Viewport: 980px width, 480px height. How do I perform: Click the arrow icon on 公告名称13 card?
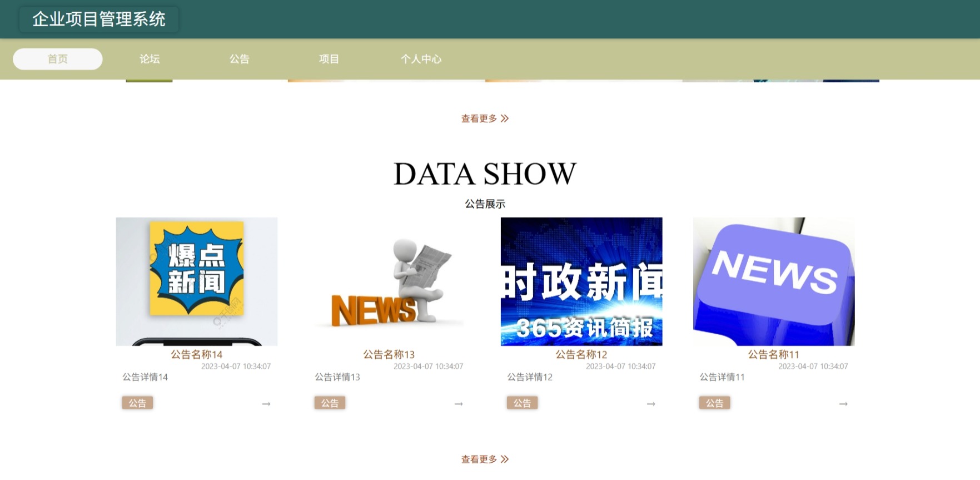tap(459, 404)
